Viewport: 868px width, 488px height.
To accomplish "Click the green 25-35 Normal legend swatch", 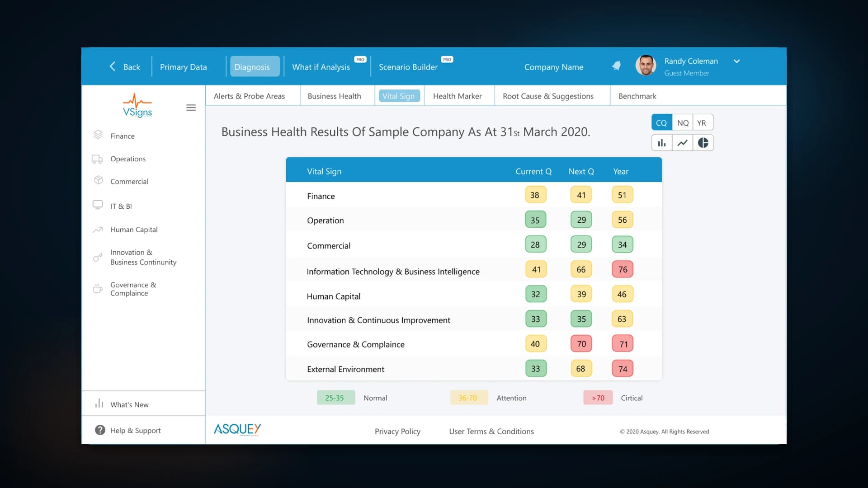I will click(335, 398).
